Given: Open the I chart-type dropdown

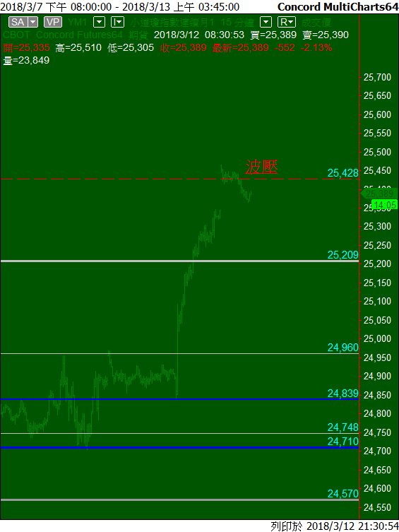Looking at the screenshot, I should [x=117, y=23].
